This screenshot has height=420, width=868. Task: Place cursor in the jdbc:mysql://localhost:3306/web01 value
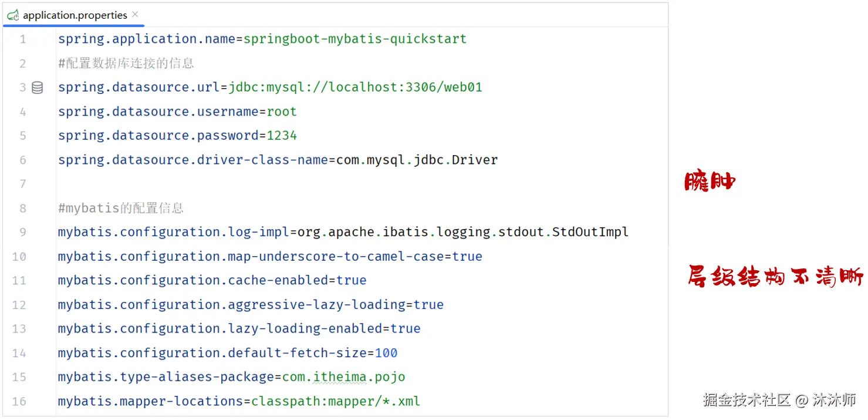(355, 88)
